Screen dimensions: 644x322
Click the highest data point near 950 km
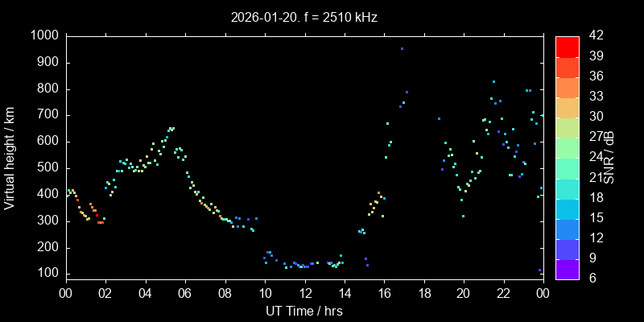pos(402,48)
